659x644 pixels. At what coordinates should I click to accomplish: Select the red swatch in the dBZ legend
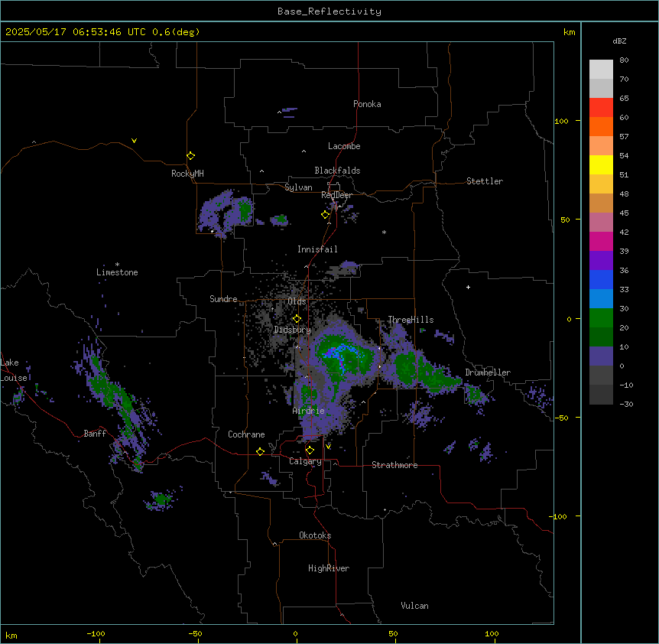[x=601, y=107]
